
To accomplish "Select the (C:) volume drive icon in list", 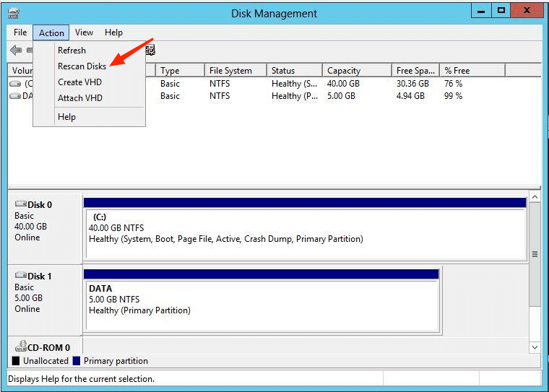I will pos(15,84).
